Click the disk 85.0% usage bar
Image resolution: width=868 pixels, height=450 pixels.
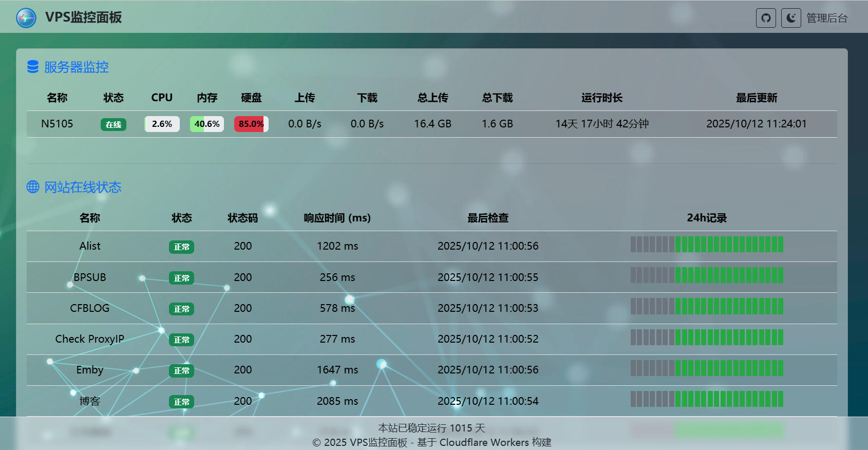tap(251, 124)
